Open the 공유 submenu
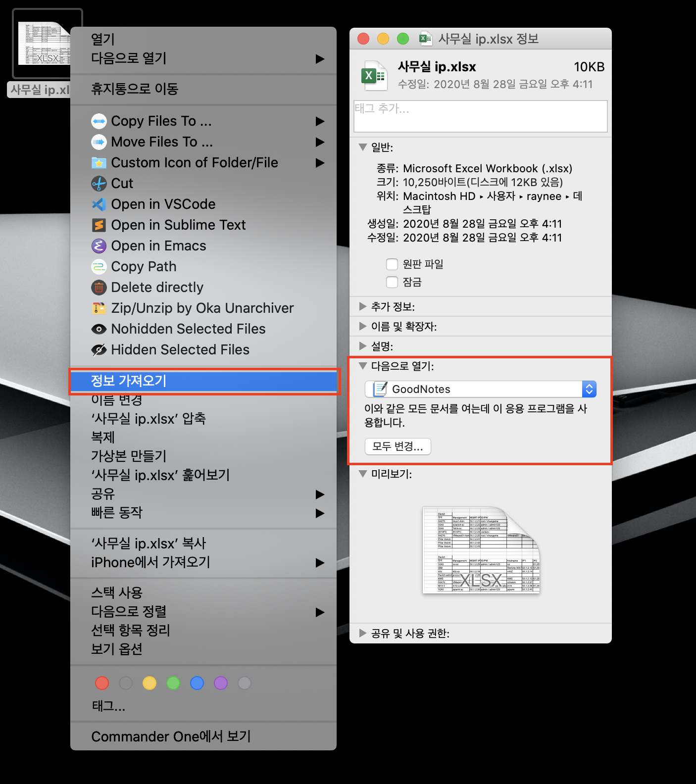The width and height of the screenshot is (696, 784). [x=203, y=494]
